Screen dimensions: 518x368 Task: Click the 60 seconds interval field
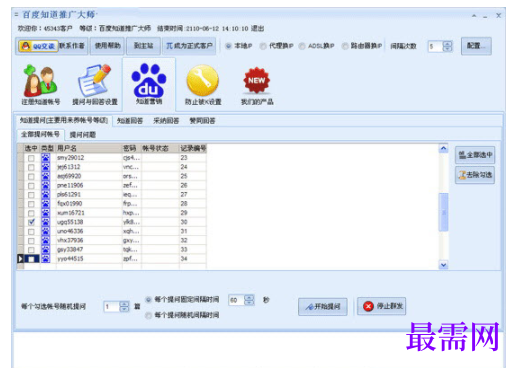click(237, 300)
